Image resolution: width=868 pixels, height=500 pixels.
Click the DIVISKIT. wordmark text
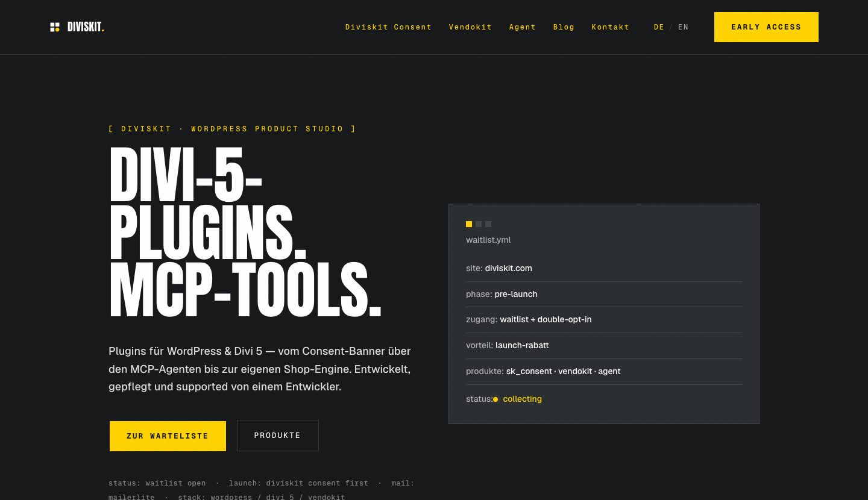tap(86, 27)
